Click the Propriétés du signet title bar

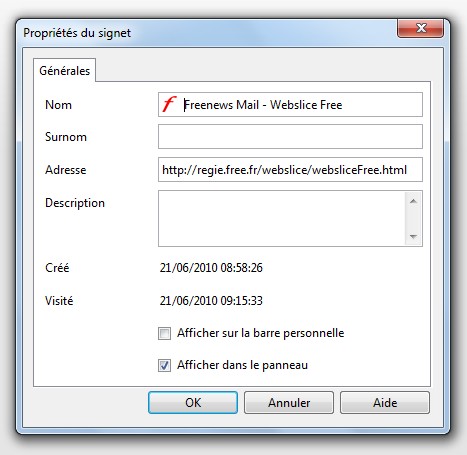coord(207,33)
